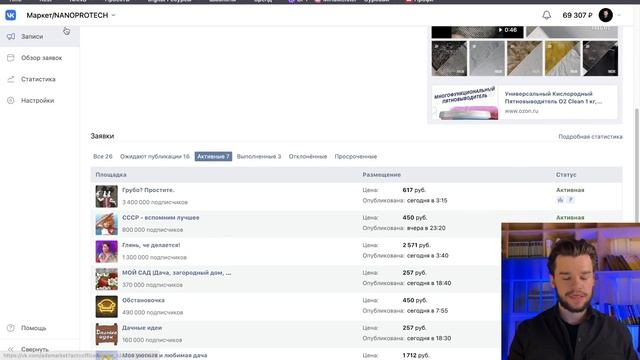Click 'вчера в 23:20' publication time

tap(426, 228)
